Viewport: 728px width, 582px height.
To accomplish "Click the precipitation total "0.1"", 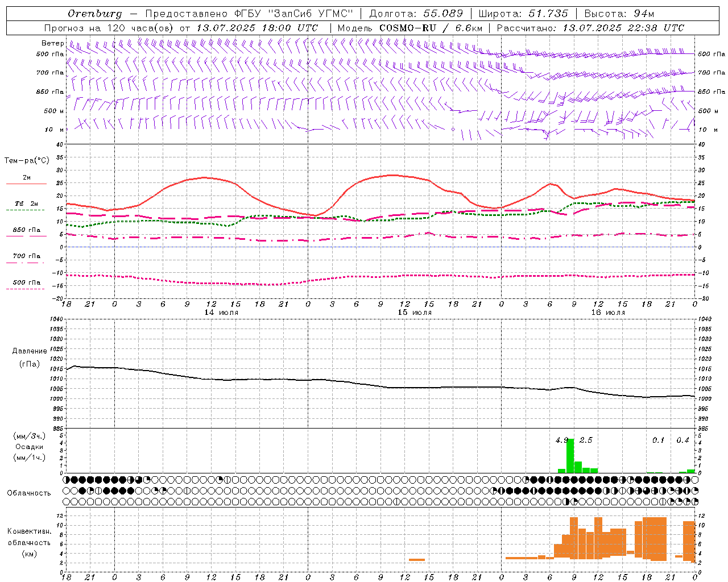I will coord(658,440).
